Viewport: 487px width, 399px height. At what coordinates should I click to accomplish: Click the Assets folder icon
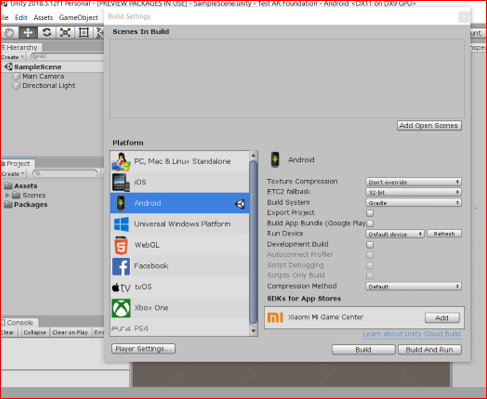click(8, 186)
